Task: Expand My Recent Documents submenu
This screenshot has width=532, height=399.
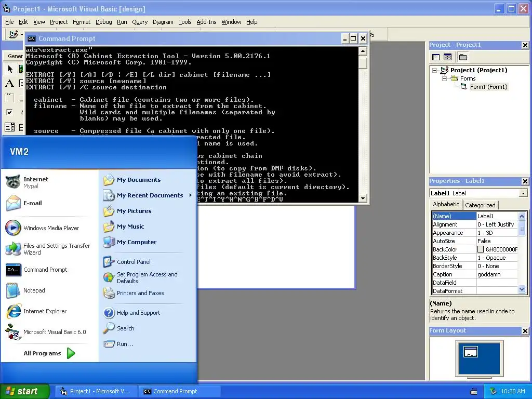Action: pos(190,195)
